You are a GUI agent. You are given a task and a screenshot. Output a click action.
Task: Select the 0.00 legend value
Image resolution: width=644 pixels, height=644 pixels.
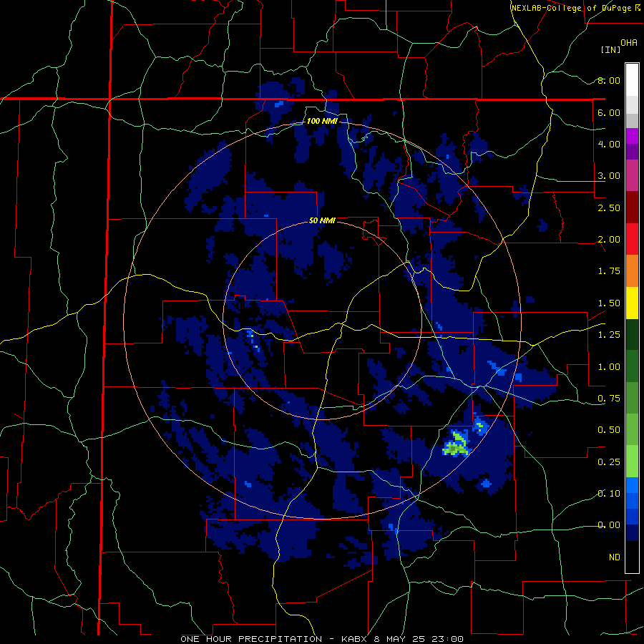tap(609, 525)
